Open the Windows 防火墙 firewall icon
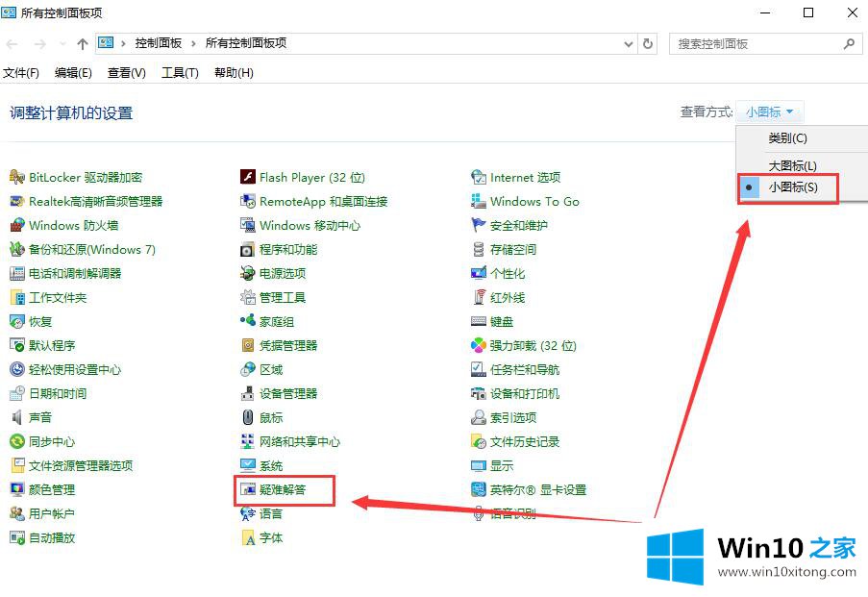The image size is (868, 597). point(17,225)
